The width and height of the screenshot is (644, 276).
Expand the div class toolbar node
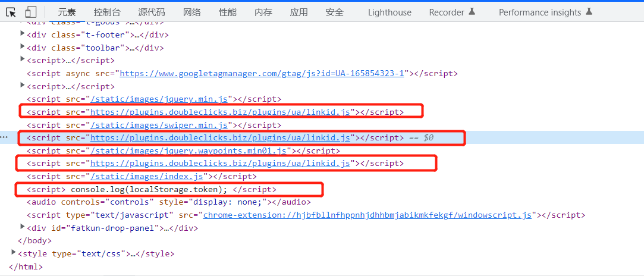point(23,47)
